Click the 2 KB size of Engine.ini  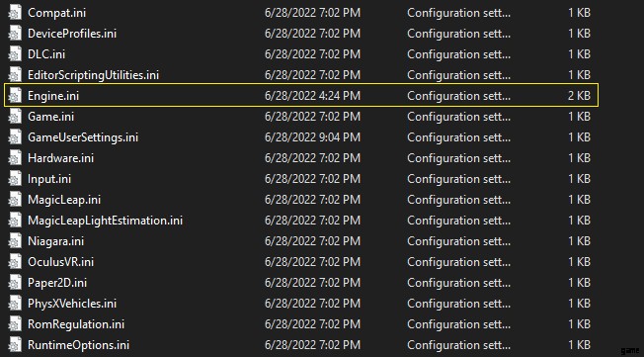click(579, 96)
